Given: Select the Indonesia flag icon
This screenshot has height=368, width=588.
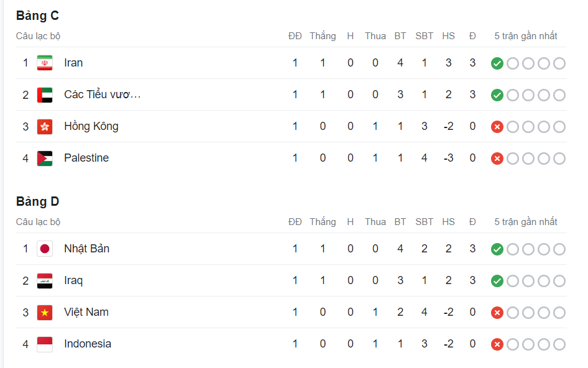Looking at the screenshot, I should tap(45, 343).
